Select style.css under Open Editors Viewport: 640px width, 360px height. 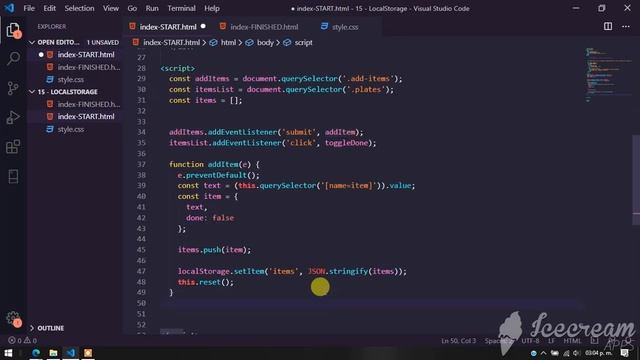[75, 80]
